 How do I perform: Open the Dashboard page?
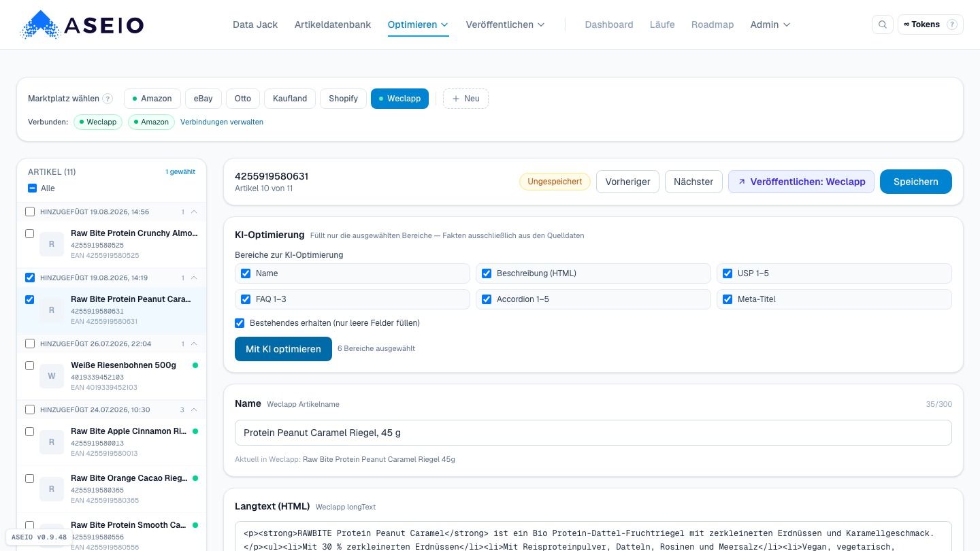coord(609,24)
